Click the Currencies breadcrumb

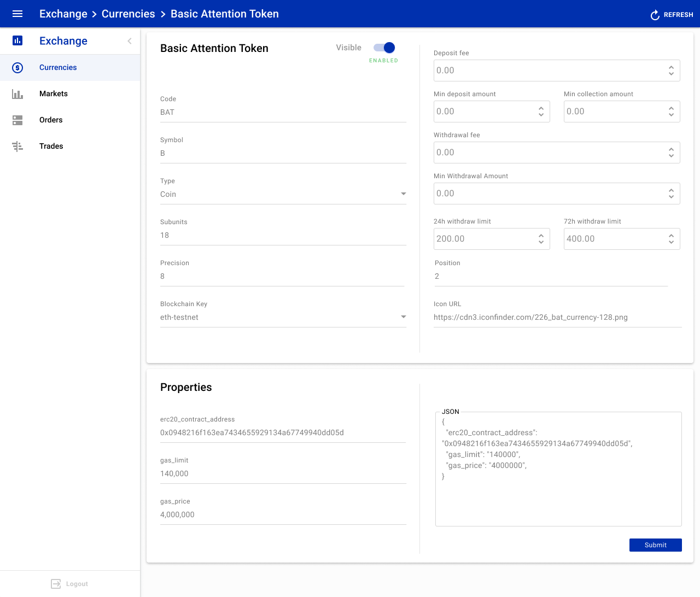[x=129, y=14]
